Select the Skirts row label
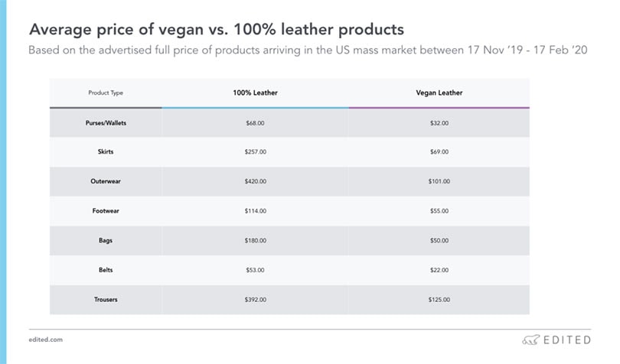Screen dimensions: 620x364 click(x=106, y=151)
